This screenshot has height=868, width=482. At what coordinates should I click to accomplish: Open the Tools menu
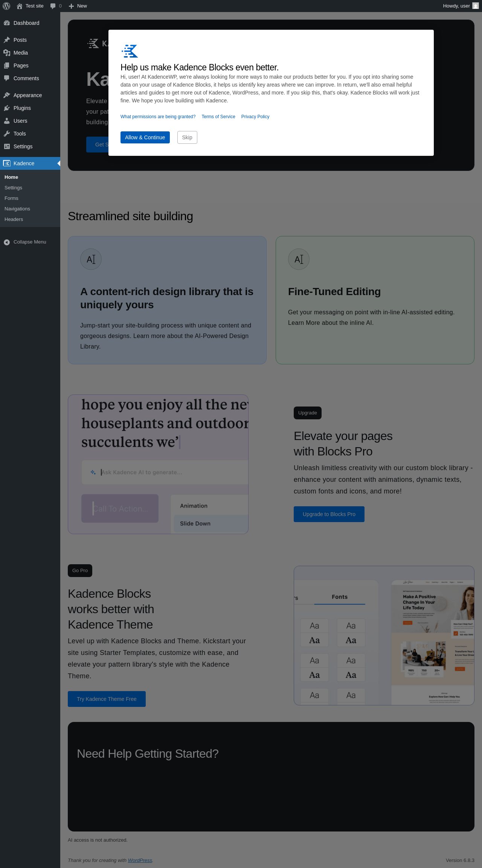pyautogui.click(x=30, y=134)
